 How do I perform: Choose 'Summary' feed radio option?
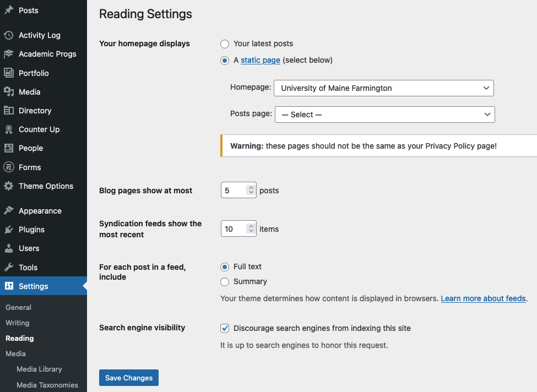click(x=225, y=282)
